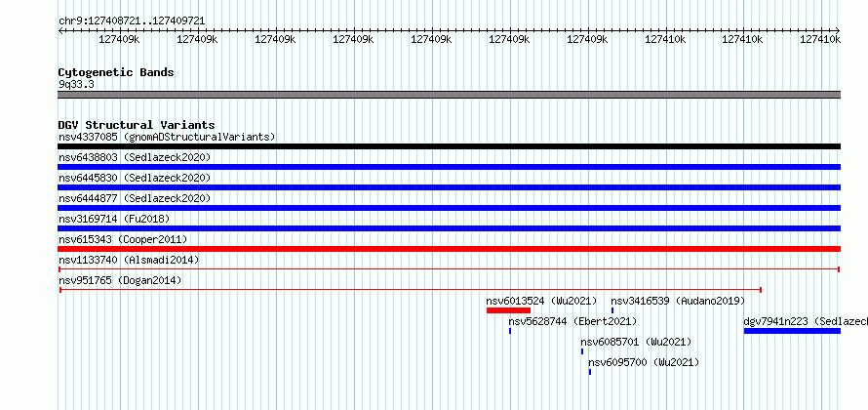Click the thin red line of nsv951765
The height and width of the screenshot is (410, 868).
tap(411, 290)
